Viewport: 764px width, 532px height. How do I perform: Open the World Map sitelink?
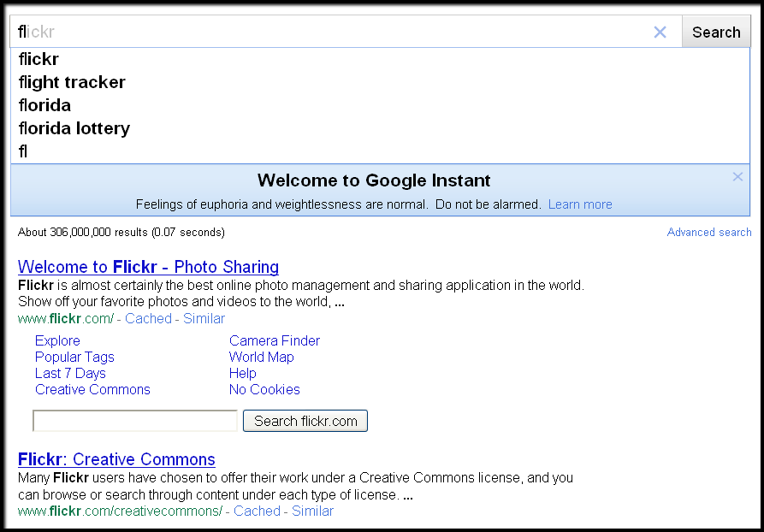(x=261, y=357)
